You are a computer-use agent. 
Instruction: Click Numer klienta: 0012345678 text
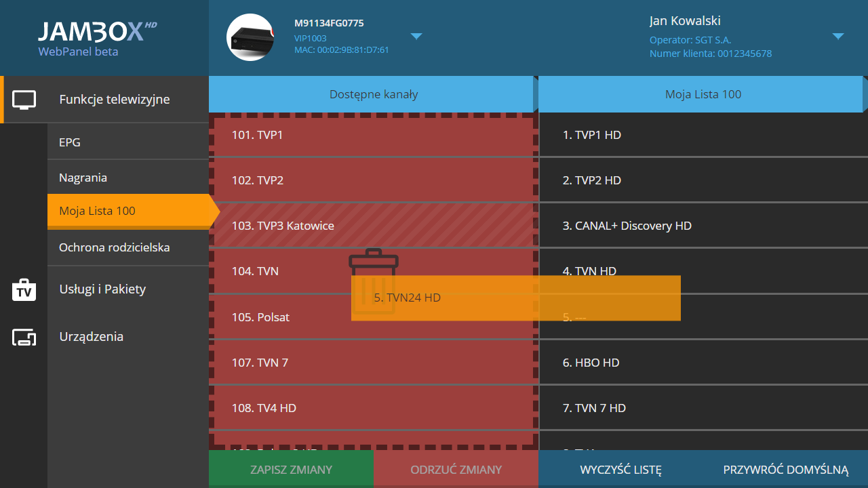(x=711, y=54)
